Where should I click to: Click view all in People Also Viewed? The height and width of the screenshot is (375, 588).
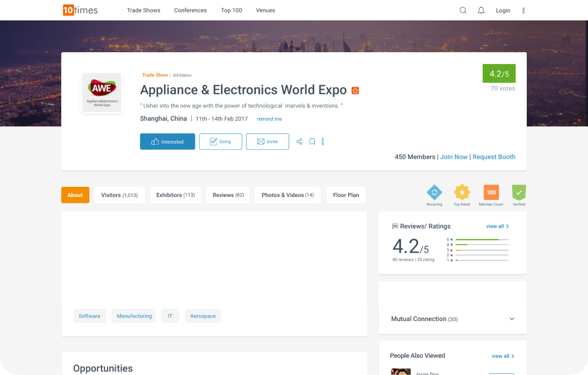point(503,356)
